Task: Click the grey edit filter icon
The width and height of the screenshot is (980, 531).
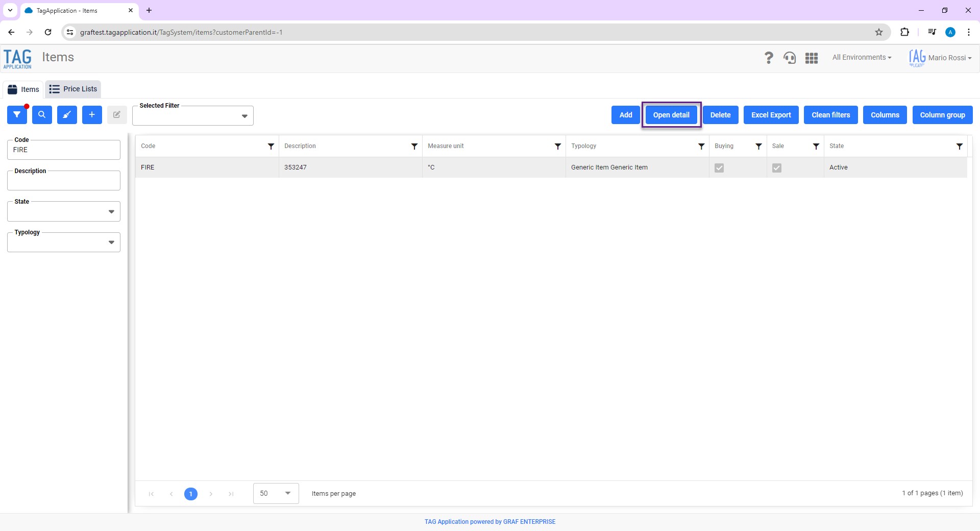Action: pyautogui.click(x=117, y=115)
